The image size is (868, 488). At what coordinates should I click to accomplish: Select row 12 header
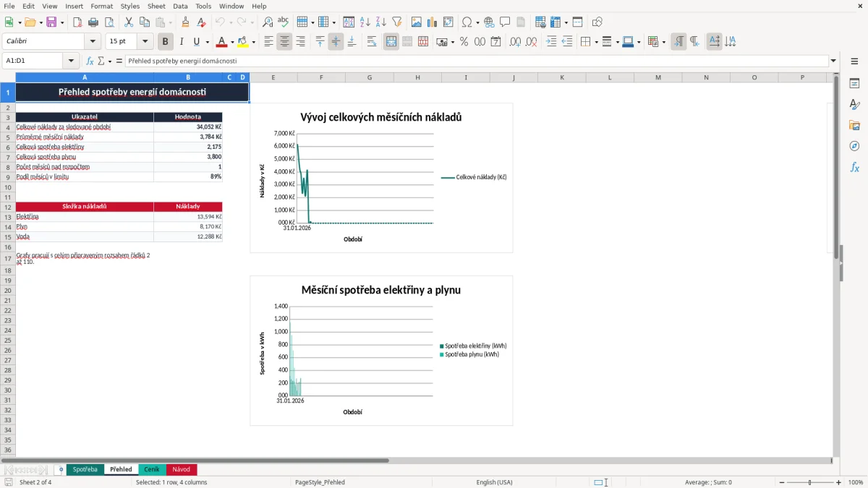pyautogui.click(x=7, y=207)
